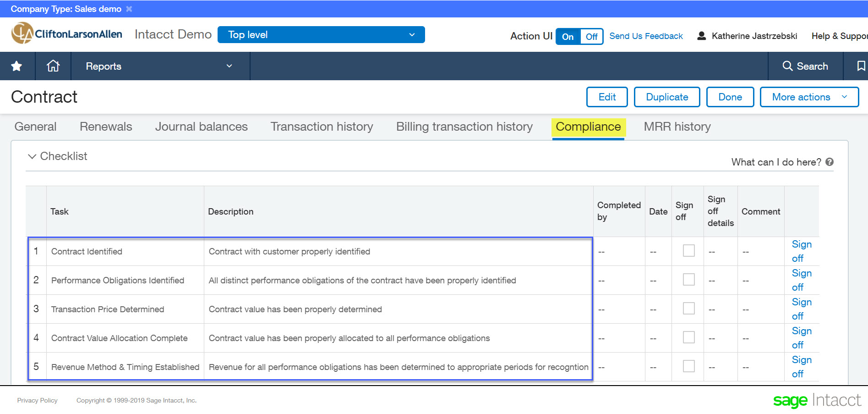868x414 pixels.
Task: Click the sage Intacct footer logo
Action: pos(817,400)
